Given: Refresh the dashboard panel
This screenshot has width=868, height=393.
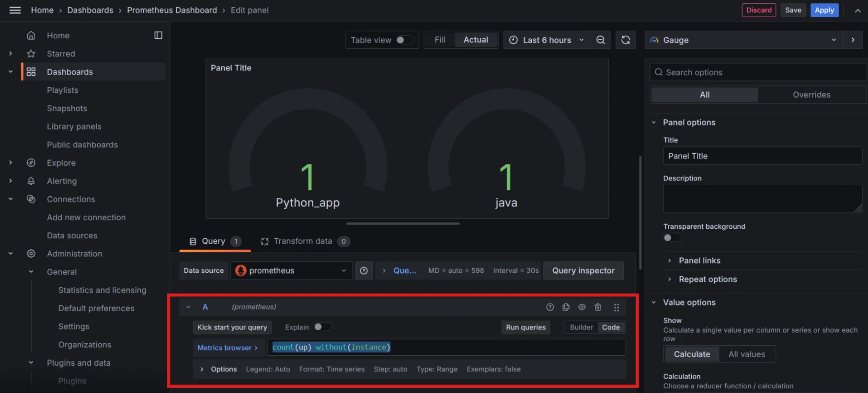Looking at the screenshot, I should [626, 40].
